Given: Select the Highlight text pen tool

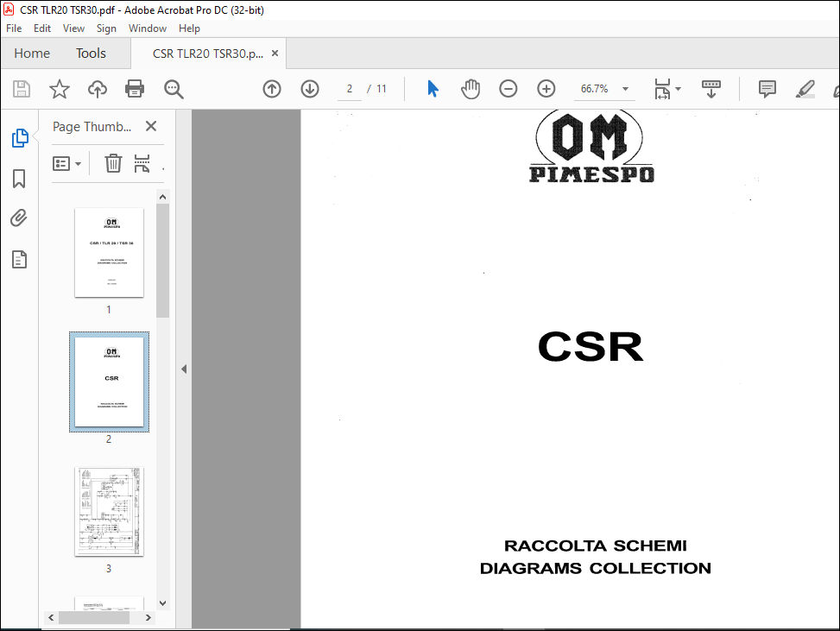Looking at the screenshot, I should tap(805, 89).
